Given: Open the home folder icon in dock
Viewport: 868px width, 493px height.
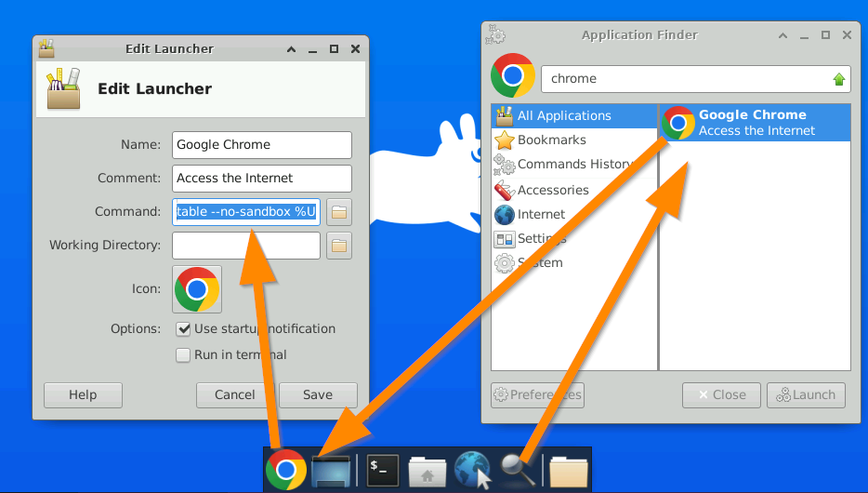Looking at the screenshot, I should (x=427, y=472).
